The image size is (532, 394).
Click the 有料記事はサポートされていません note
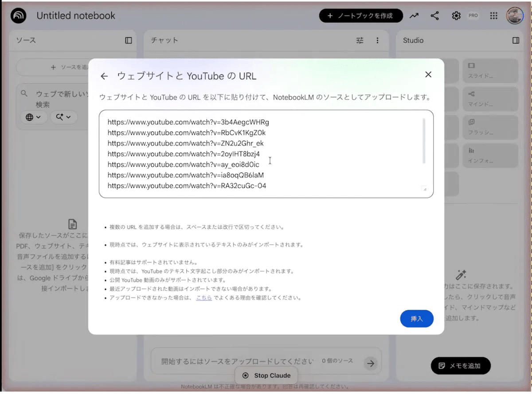point(153,262)
